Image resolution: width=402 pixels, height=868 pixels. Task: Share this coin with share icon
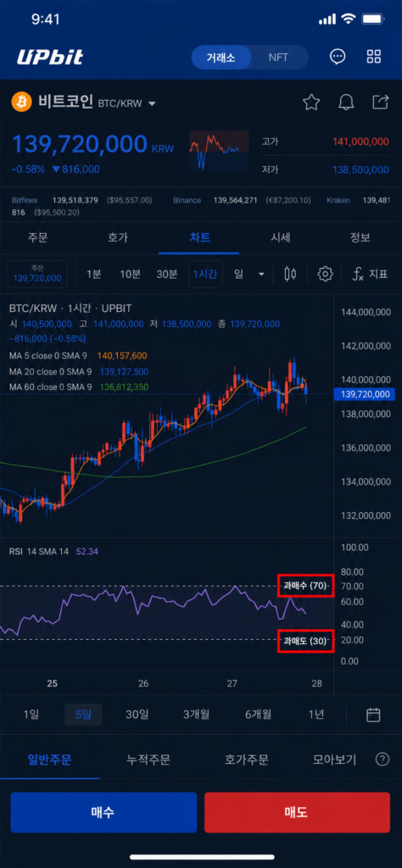click(381, 102)
